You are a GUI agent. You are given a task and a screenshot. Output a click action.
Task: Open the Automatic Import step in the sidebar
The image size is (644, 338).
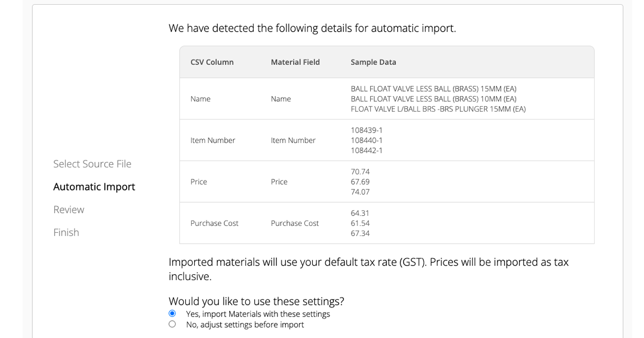[94, 187]
